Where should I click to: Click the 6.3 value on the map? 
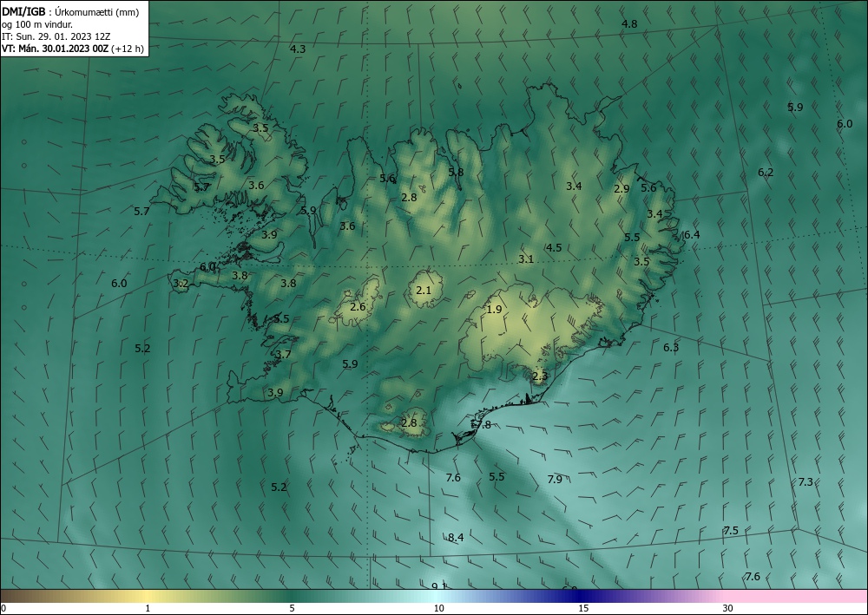(671, 347)
